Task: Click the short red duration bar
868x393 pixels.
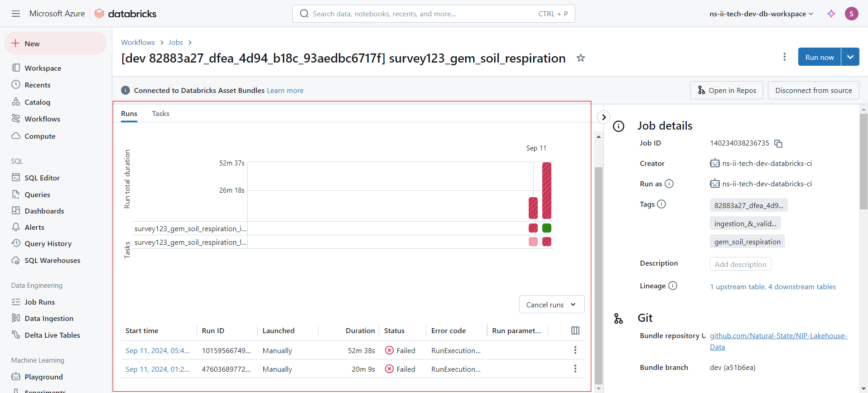Action: 533,208
